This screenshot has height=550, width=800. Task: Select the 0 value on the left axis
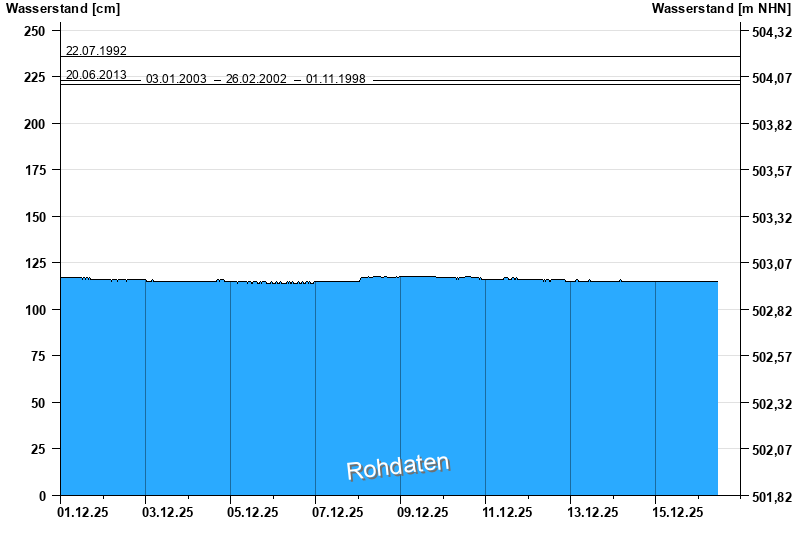(x=42, y=496)
